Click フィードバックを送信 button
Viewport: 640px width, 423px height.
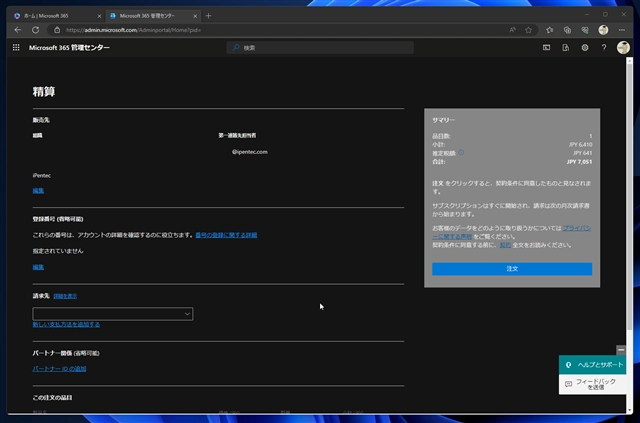pos(592,384)
